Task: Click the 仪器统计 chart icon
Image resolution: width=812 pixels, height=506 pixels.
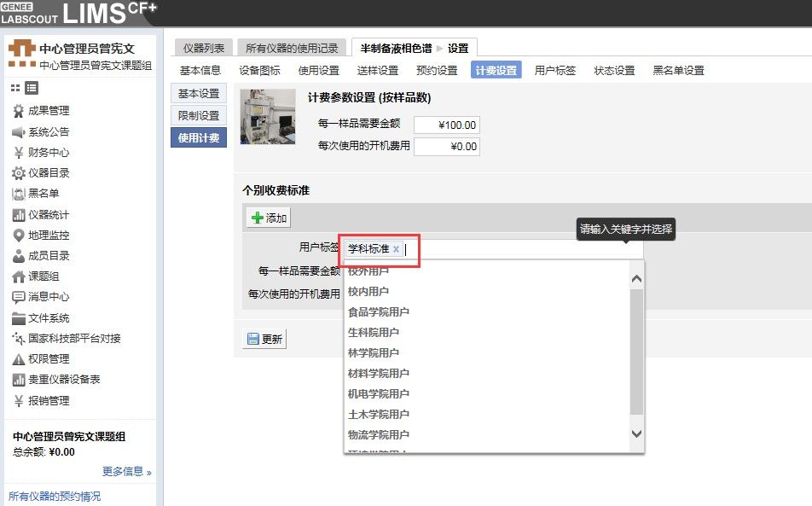Action: tap(18, 215)
